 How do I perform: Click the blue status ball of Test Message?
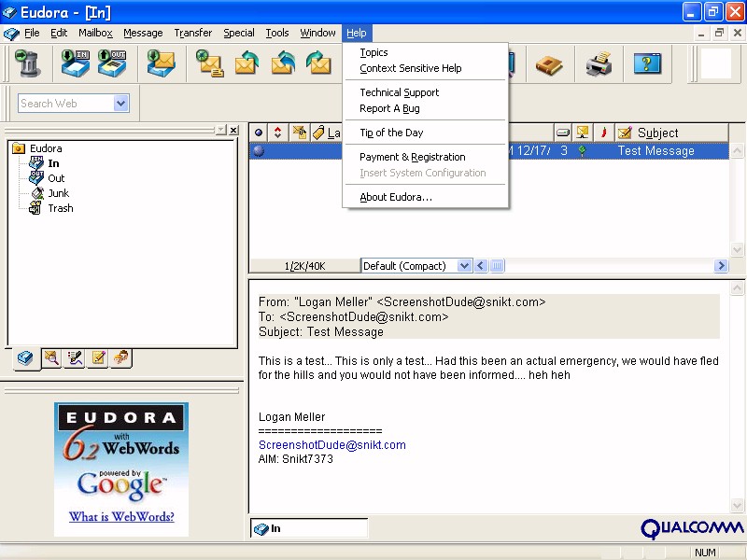click(259, 151)
